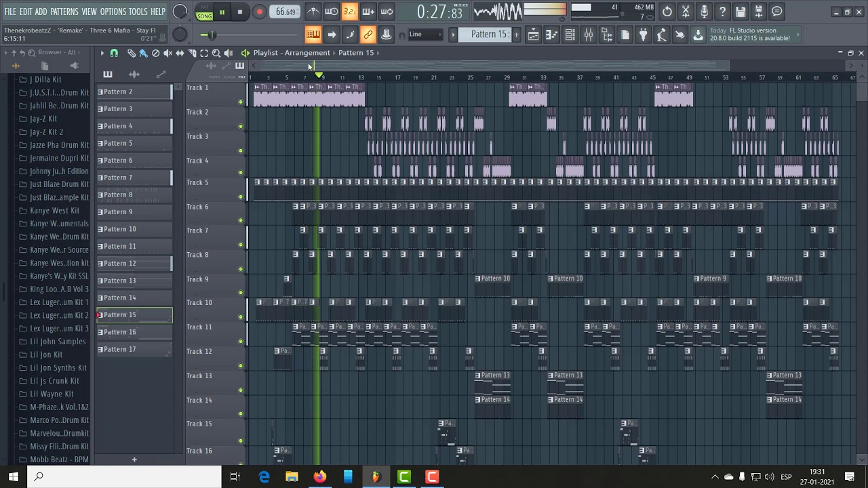Open the OPTIONS menu
The height and width of the screenshot is (488, 868).
point(113,12)
